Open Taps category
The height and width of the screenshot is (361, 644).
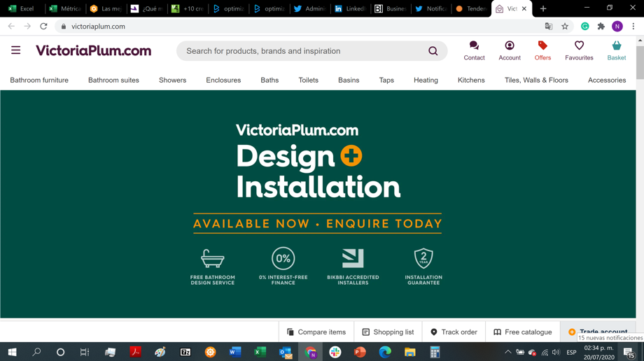(386, 80)
